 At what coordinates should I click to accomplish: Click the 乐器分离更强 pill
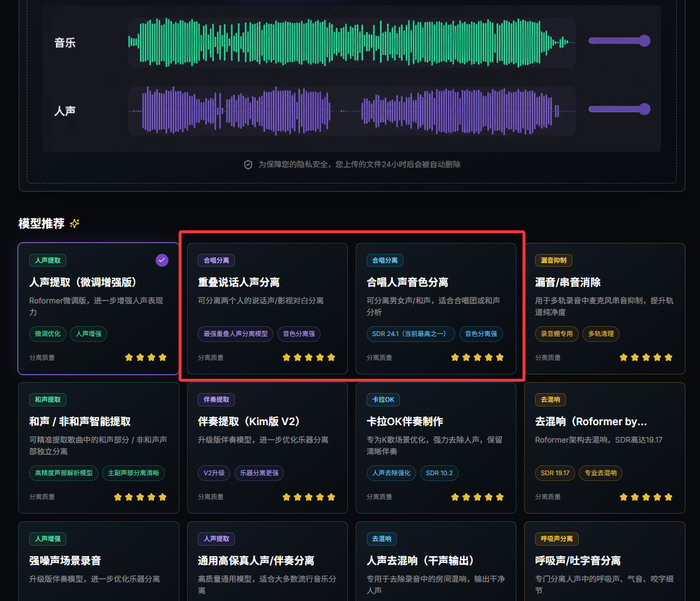pyautogui.click(x=259, y=473)
